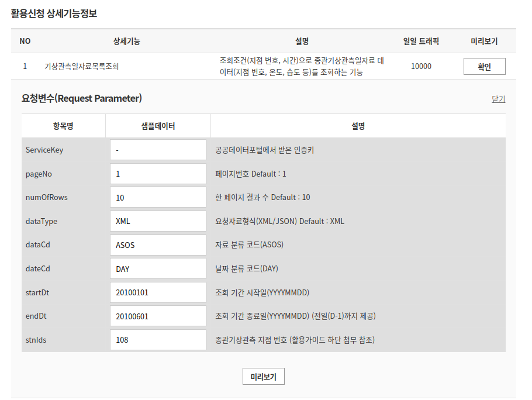The image size is (532, 400).
Task: Click the startDt parameter label
Action: (x=37, y=292)
